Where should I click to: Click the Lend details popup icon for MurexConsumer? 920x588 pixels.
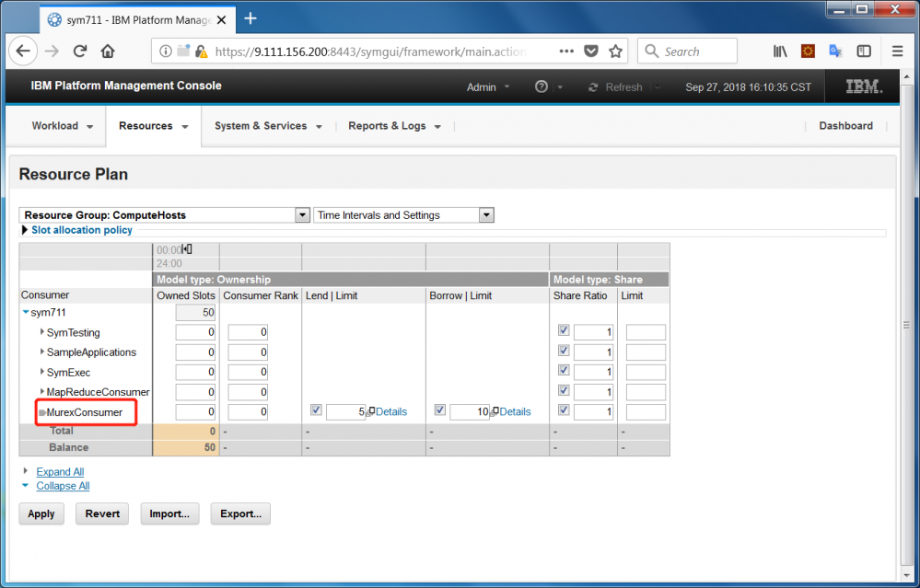coord(370,412)
